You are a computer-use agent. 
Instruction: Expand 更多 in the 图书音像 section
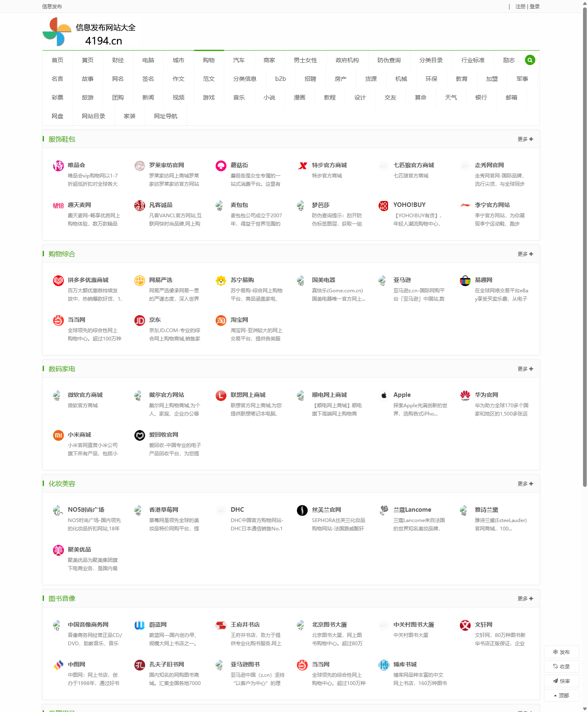(x=525, y=599)
